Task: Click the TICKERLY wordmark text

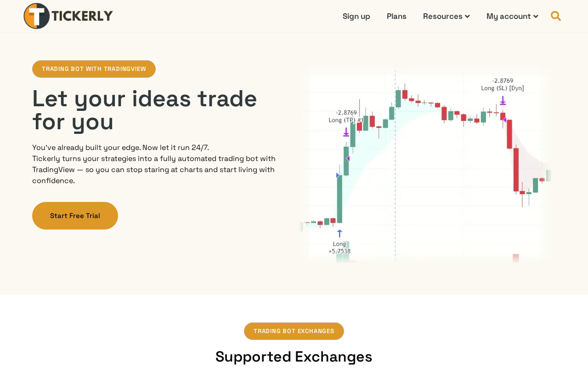Action: point(82,16)
